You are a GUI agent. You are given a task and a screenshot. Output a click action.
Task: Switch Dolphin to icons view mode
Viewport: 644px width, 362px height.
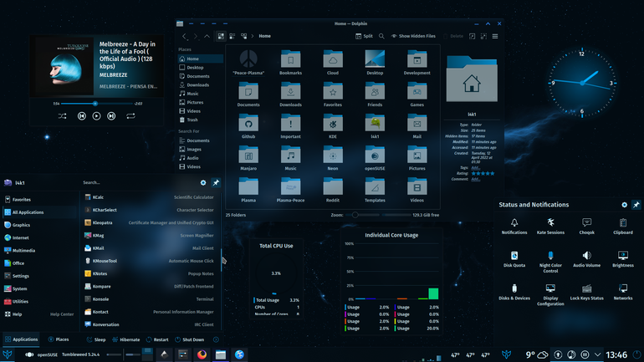point(221,36)
